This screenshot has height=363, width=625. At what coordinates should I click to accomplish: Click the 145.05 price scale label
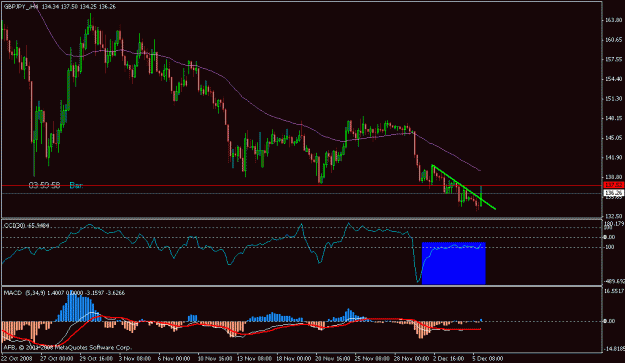click(x=613, y=138)
